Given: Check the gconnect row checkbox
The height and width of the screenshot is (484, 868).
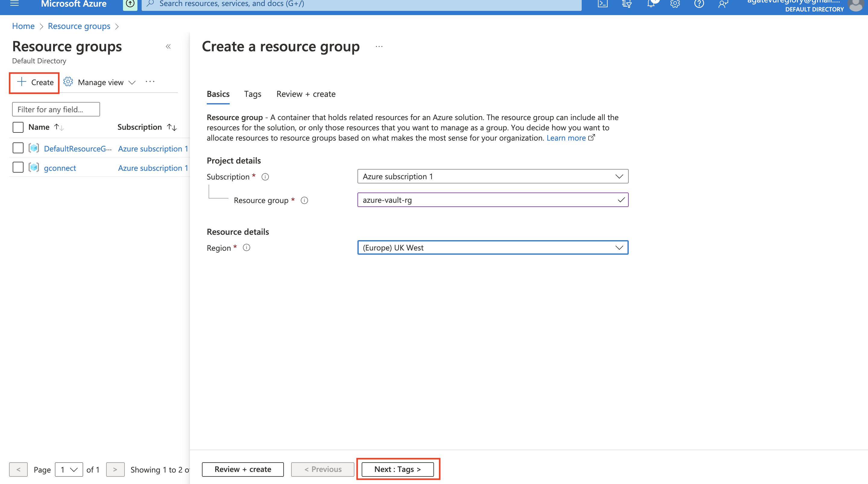Looking at the screenshot, I should [18, 167].
